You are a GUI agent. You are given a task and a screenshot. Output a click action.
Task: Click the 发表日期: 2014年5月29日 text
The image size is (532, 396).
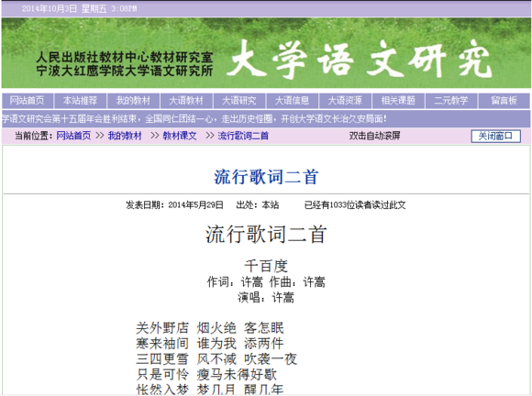click(174, 204)
